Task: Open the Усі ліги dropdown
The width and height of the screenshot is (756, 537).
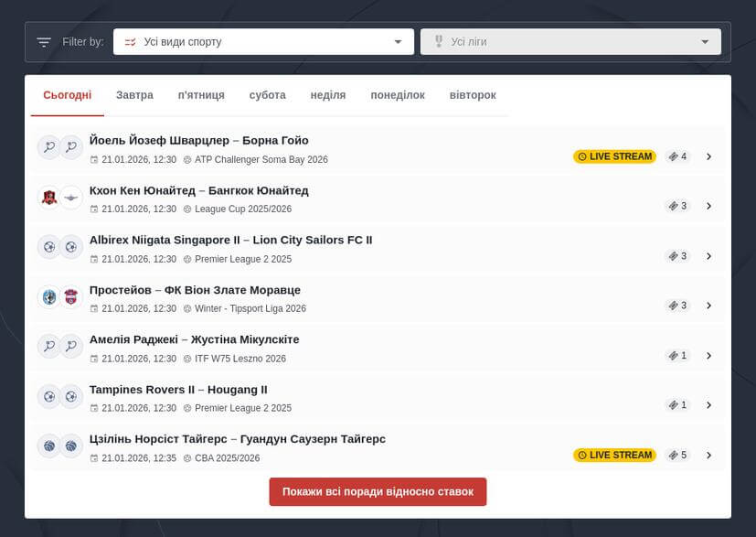Action: coord(570,42)
